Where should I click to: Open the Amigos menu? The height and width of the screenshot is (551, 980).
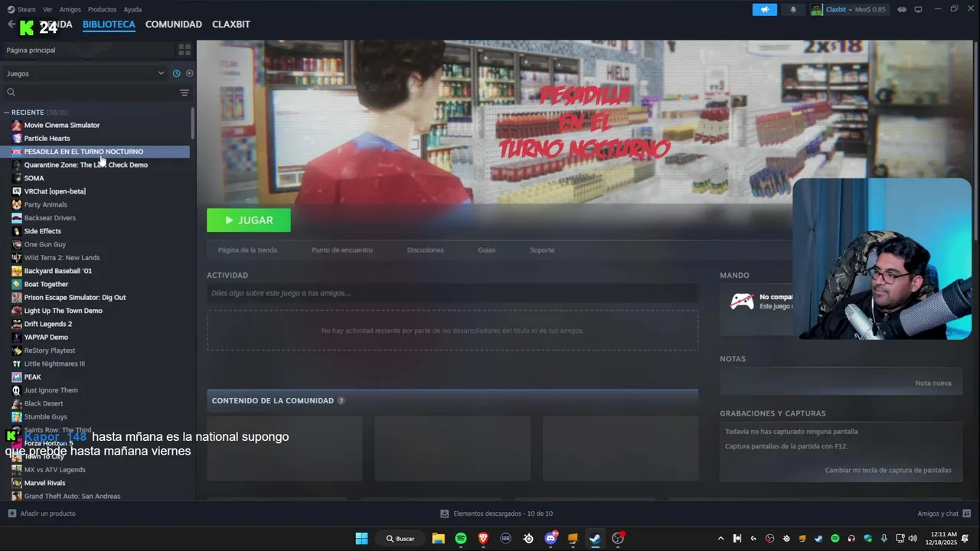coord(70,9)
